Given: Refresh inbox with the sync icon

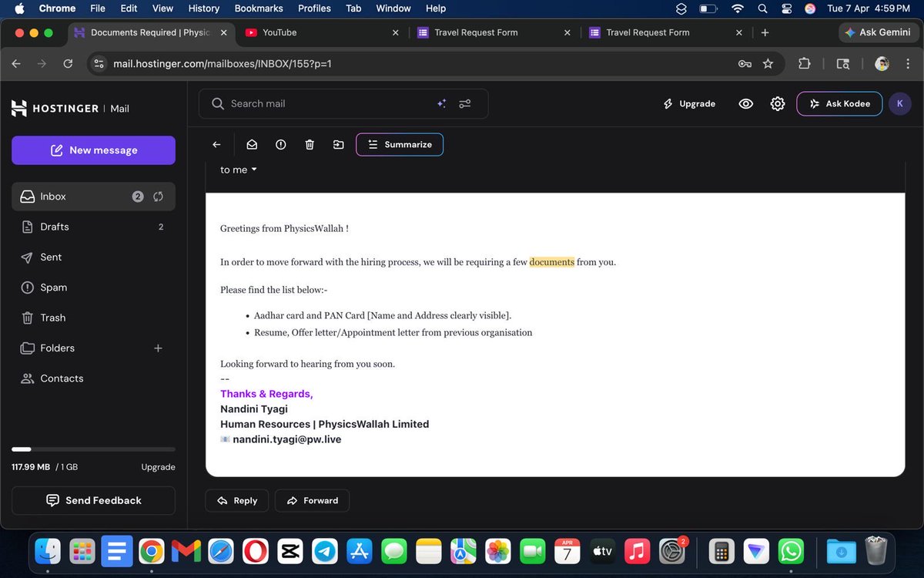Looking at the screenshot, I should click(x=158, y=197).
